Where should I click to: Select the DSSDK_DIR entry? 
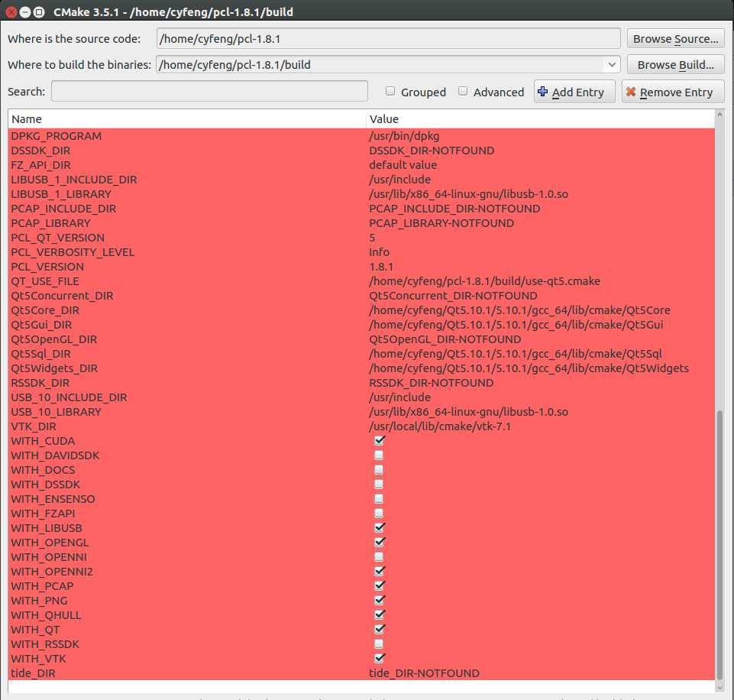[361, 151]
